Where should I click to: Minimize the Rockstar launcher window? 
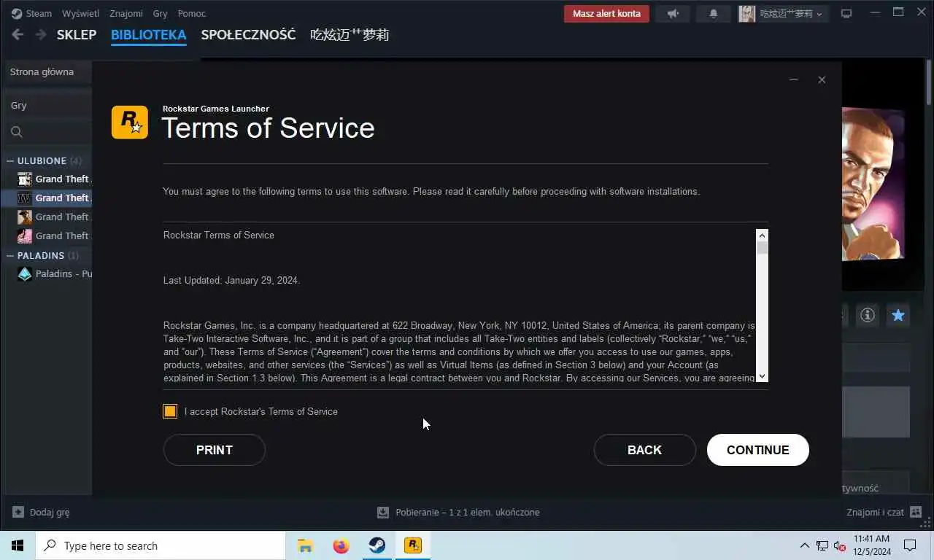point(794,79)
